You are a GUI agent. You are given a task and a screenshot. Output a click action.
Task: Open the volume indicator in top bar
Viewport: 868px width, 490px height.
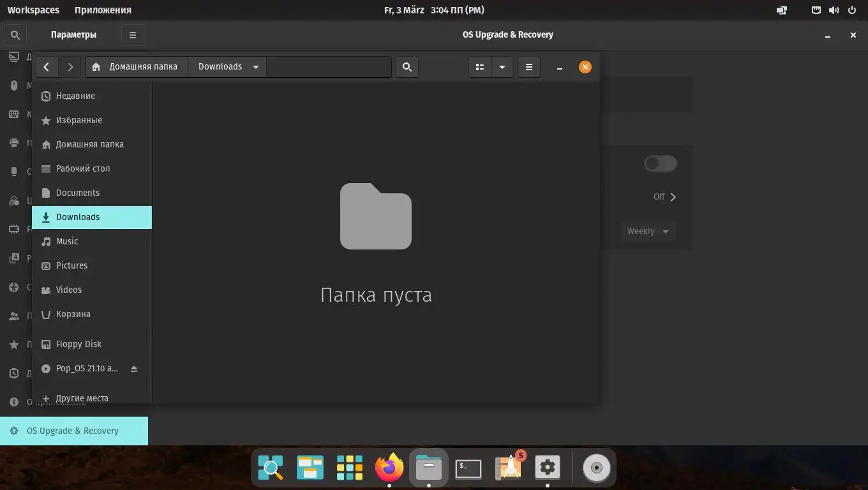point(834,10)
